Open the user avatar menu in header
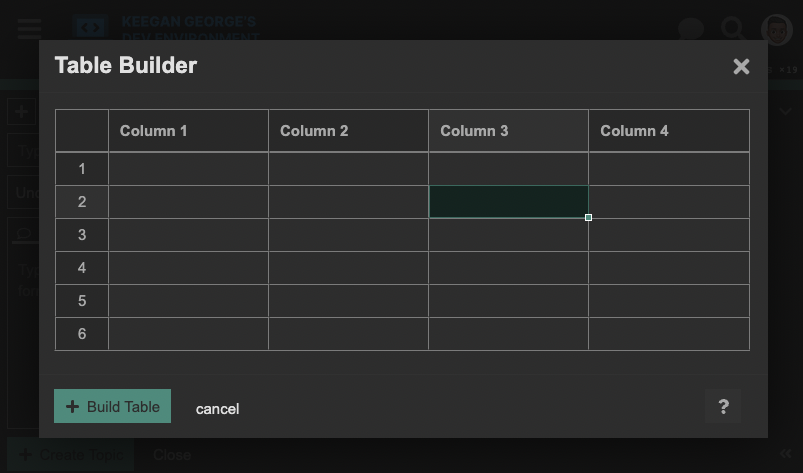The image size is (803, 473). click(777, 30)
